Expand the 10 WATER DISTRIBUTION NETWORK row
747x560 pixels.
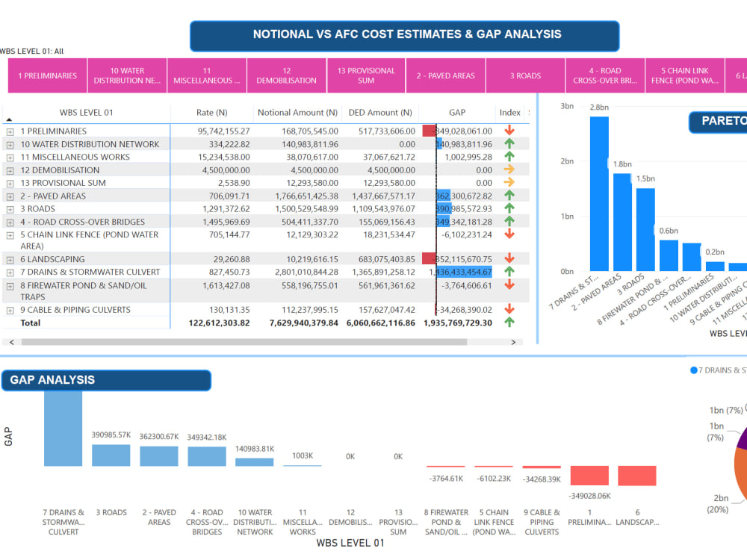pyautogui.click(x=10, y=145)
